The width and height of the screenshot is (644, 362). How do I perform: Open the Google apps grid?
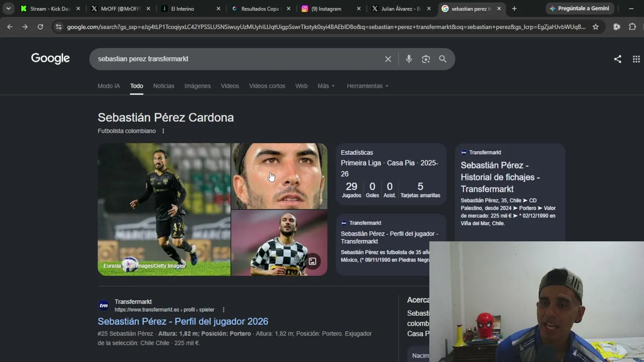point(636,59)
